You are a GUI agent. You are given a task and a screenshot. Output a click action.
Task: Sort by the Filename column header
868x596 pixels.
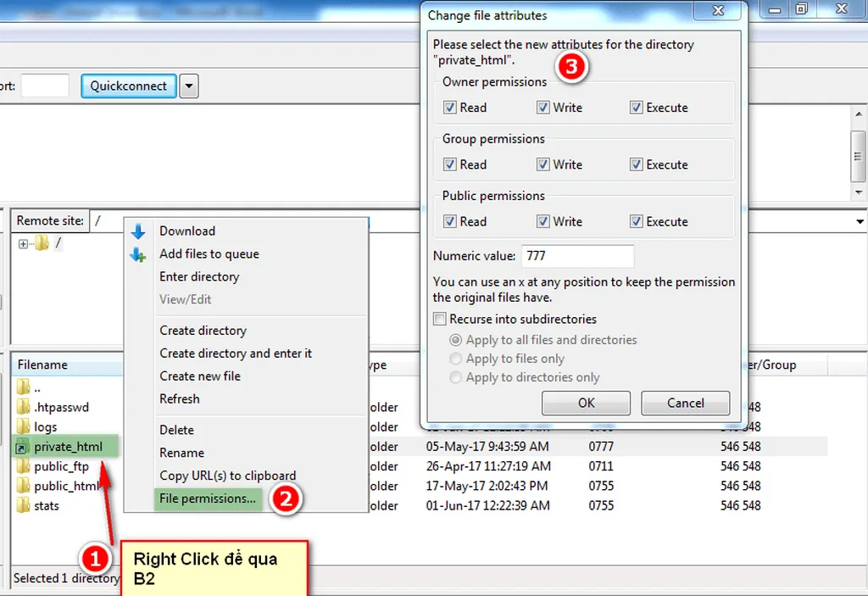coord(66,365)
